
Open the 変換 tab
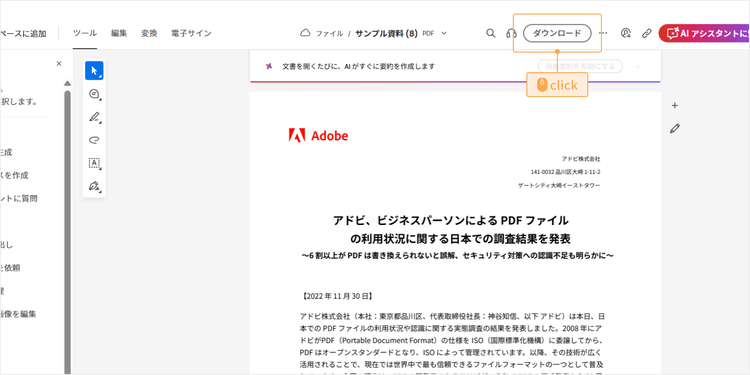tap(149, 33)
